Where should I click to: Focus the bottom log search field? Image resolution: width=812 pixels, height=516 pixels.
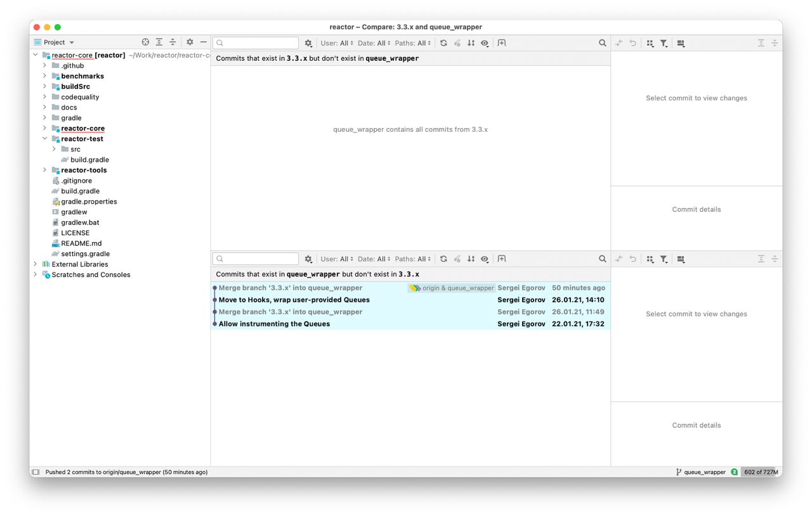tap(256, 259)
